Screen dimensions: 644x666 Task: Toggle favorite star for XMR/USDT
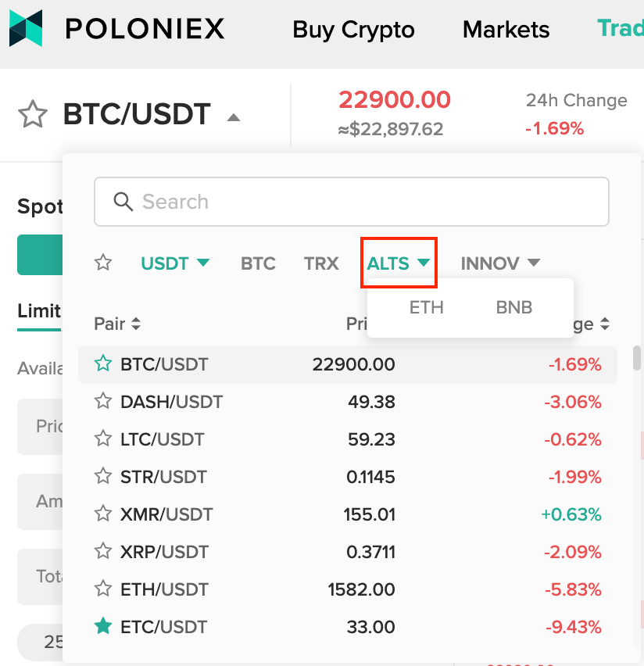(103, 514)
